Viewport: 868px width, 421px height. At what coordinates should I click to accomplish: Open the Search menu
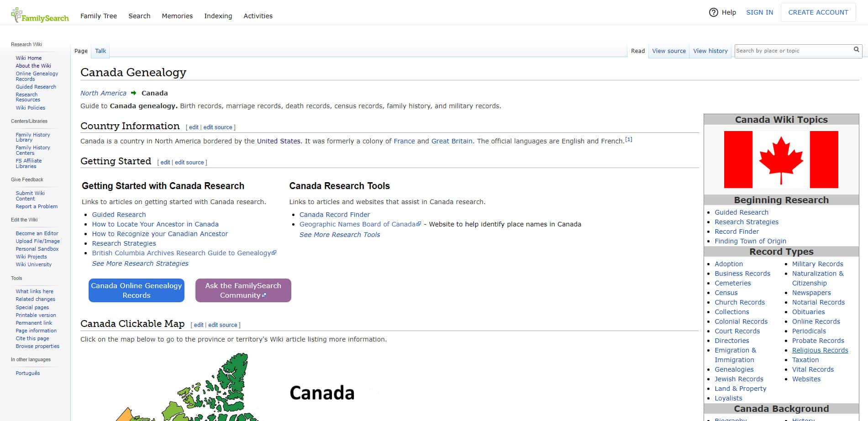(139, 16)
